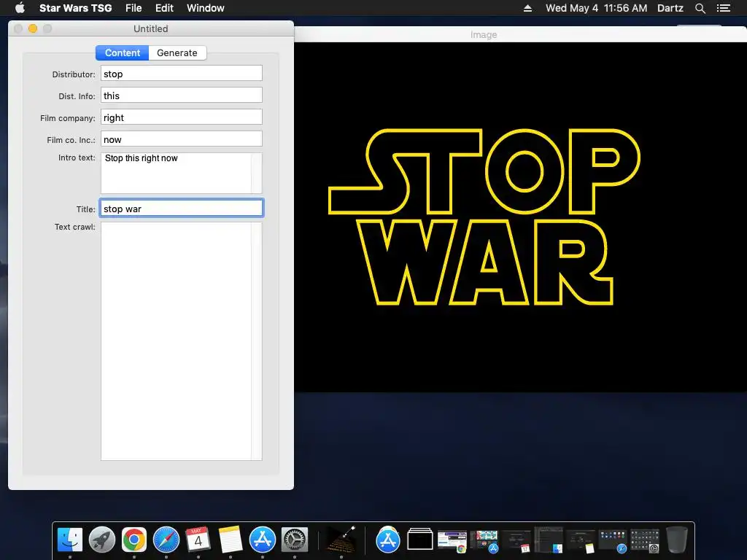This screenshot has height=560, width=747.
Task: Click the Intro text area scrollbar
Action: (257, 174)
